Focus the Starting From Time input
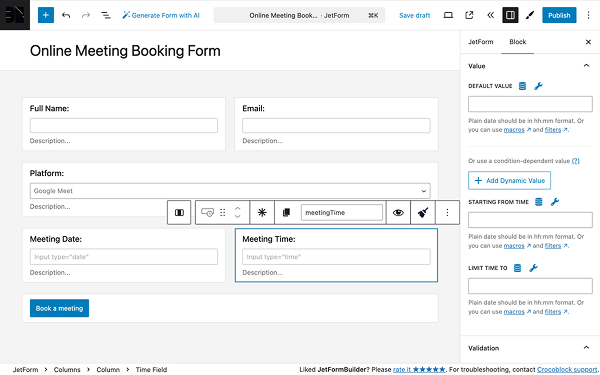 [x=530, y=220]
